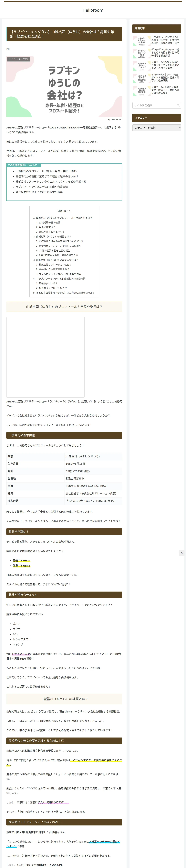Click the article title heading banner

point(64,34)
